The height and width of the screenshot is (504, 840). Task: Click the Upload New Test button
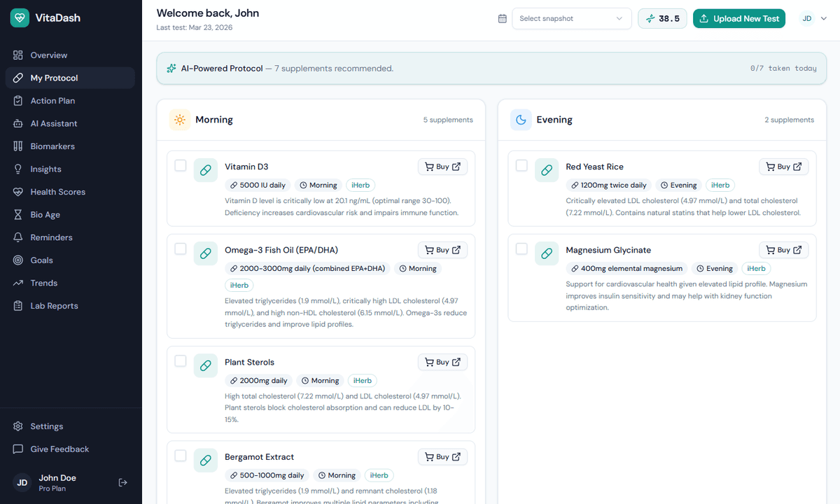(739, 19)
